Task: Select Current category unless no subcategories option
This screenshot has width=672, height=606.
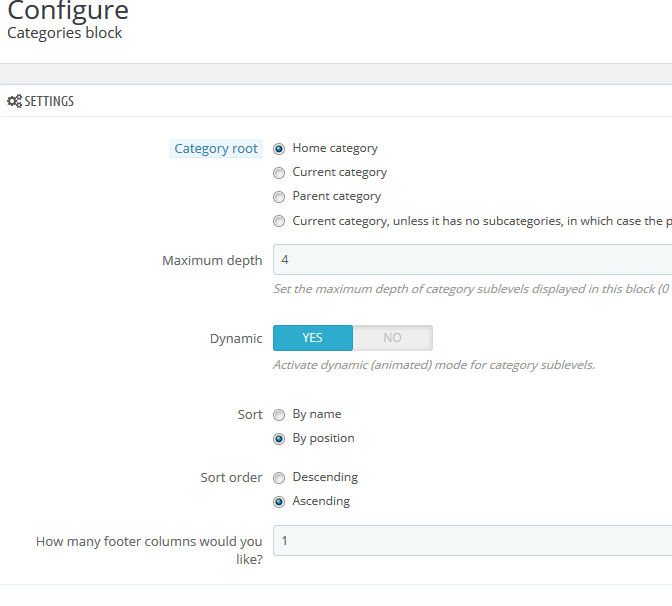Action: [x=279, y=221]
